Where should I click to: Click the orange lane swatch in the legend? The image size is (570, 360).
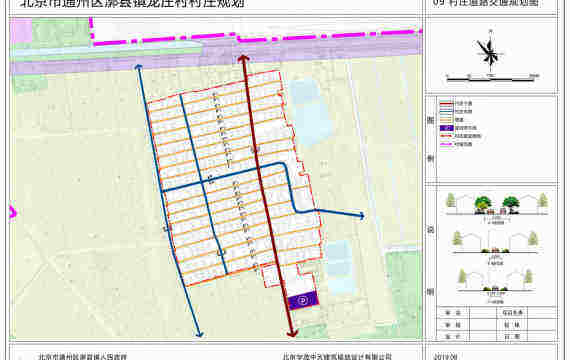tap(446, 120)
